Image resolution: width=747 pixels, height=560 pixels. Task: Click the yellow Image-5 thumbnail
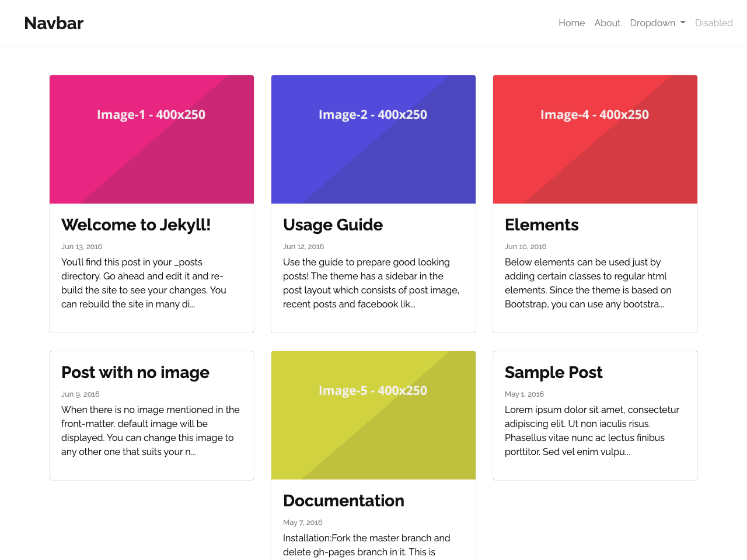click(x=373, y=415)
